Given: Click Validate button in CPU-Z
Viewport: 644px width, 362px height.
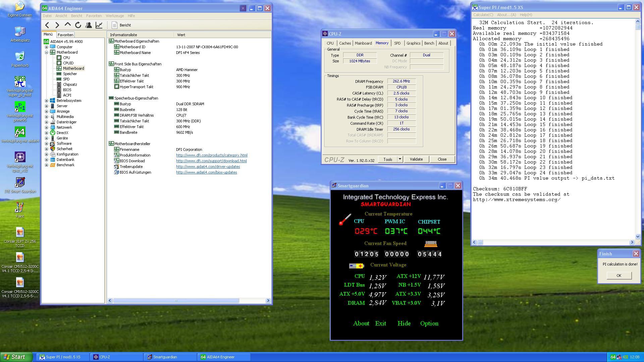Looking at the screenshot, I should (416, 159).
